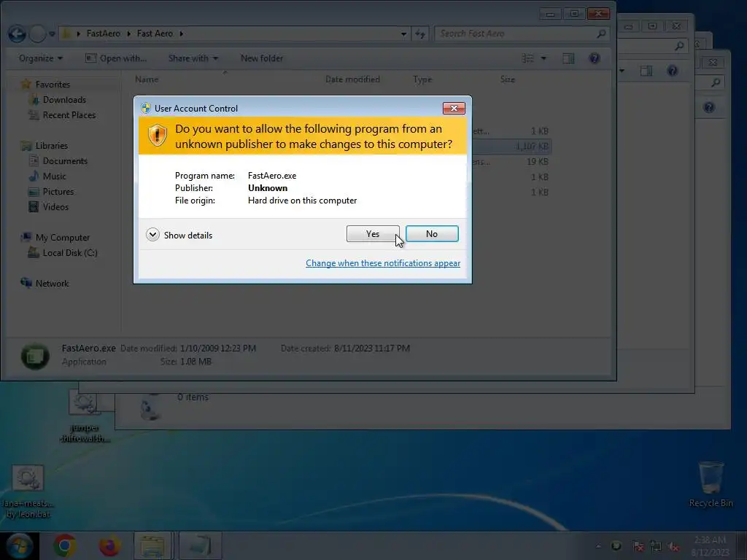Click Windows Start button

19,545
